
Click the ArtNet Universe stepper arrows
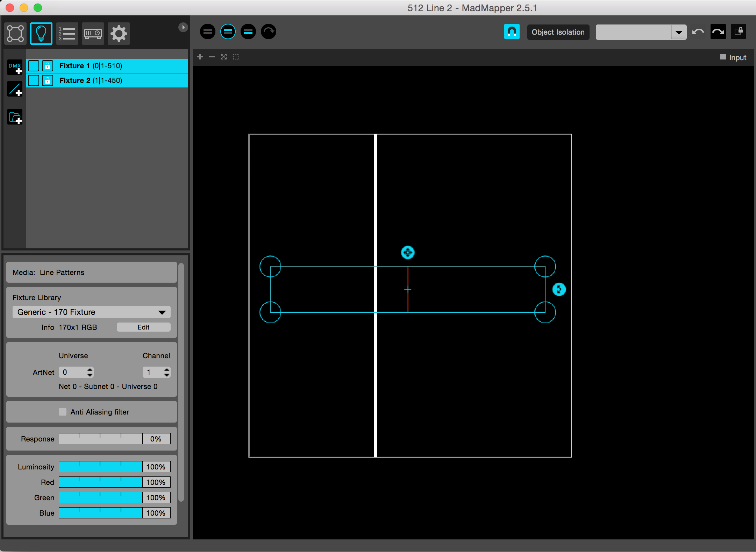click(x=90, y=372)
